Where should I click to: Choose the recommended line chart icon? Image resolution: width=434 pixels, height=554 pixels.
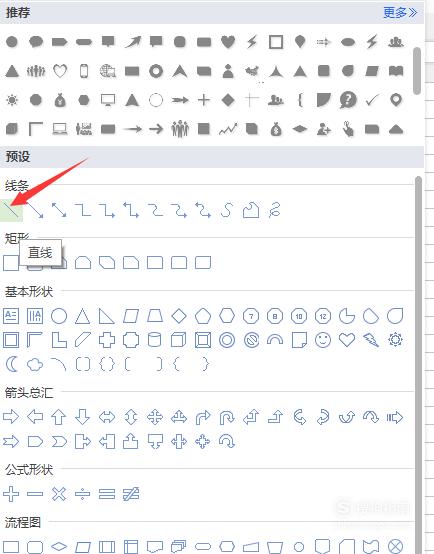point(228,129)
